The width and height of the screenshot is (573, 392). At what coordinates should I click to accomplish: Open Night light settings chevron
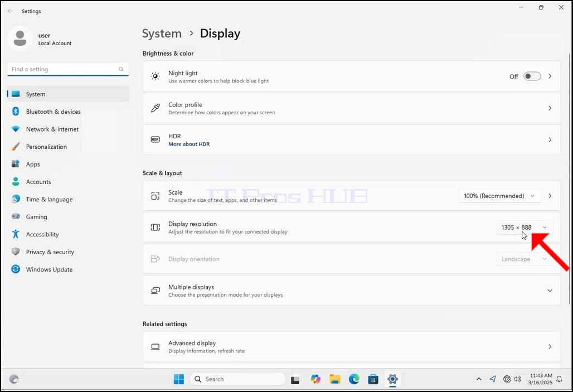point(550,76)
